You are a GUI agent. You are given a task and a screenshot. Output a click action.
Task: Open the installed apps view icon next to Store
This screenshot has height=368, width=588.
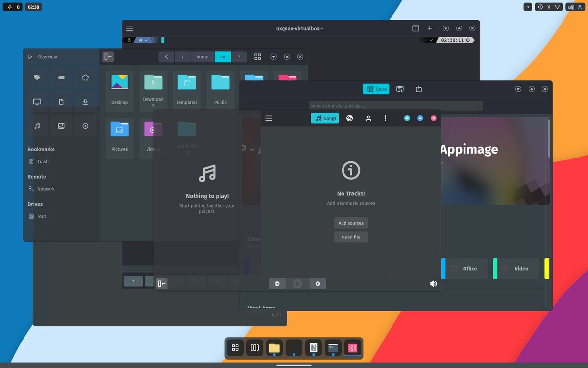[400, 89]
